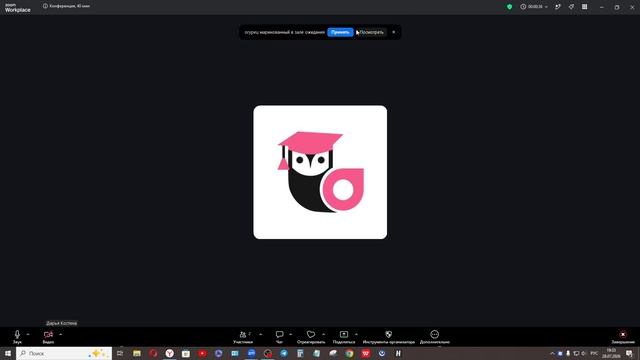Expand arrow beside Участники button

[260, 334]
